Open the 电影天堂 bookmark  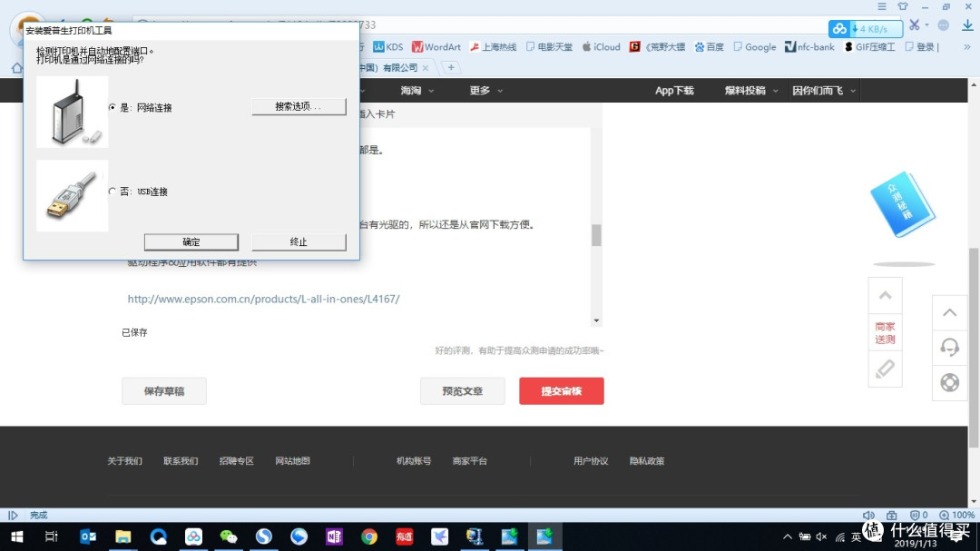[x=549, y=47]
